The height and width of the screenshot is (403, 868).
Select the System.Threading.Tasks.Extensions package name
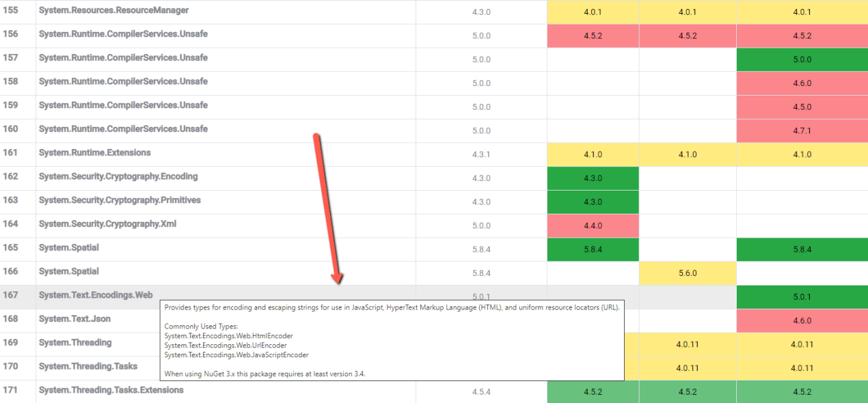pyautogui.click(x=111, y=391)
